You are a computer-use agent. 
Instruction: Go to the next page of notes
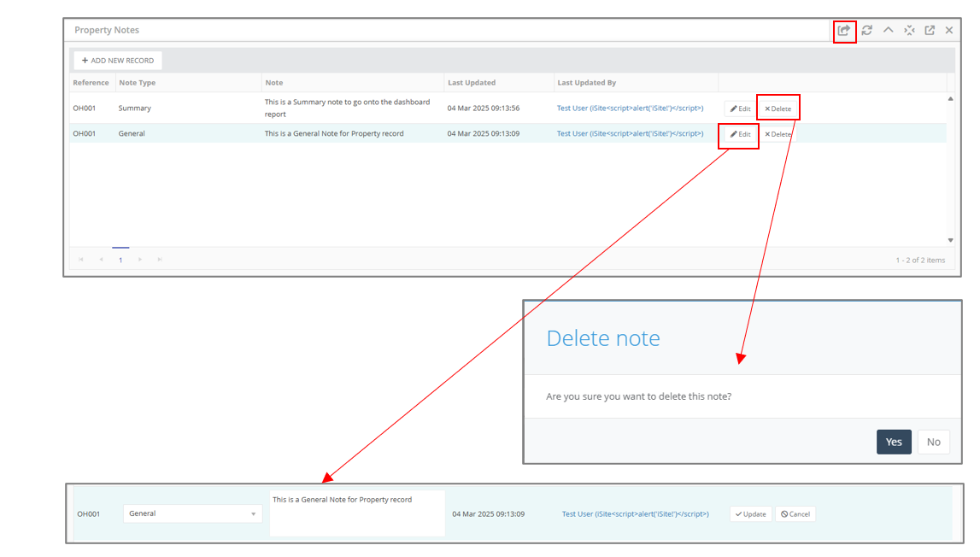click(140, 260)
